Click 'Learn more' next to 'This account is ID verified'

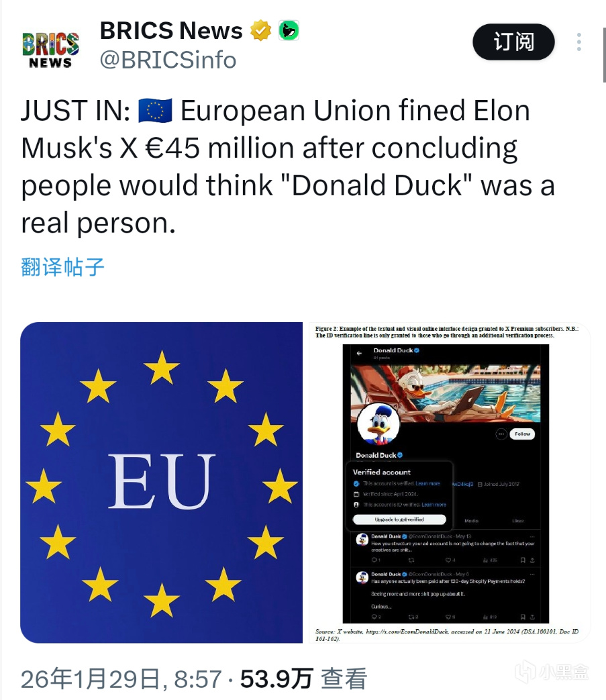pyautogui.click(x=434, y=504)
